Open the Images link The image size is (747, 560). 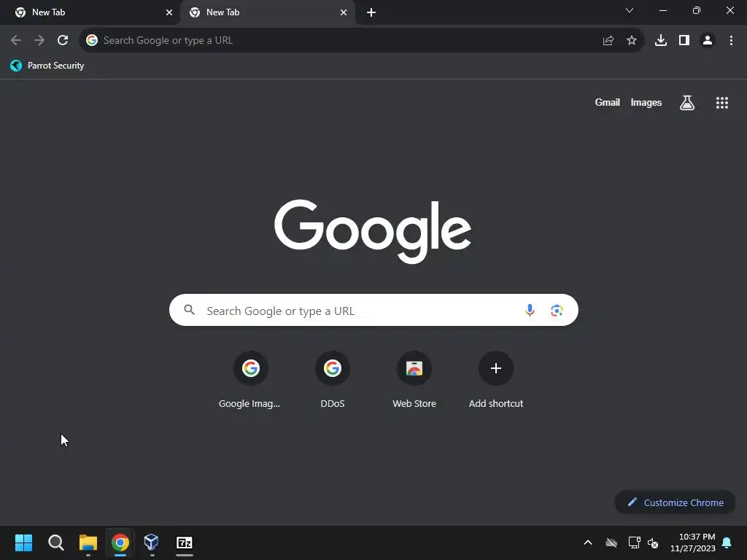pos(646,102)
